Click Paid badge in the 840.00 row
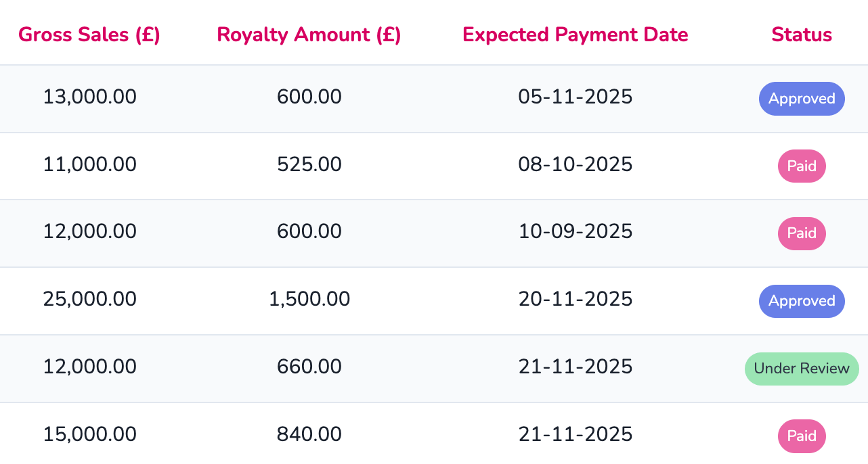This screenshot has width=868, height=464. pyautogui.click(x=802, y=436)
